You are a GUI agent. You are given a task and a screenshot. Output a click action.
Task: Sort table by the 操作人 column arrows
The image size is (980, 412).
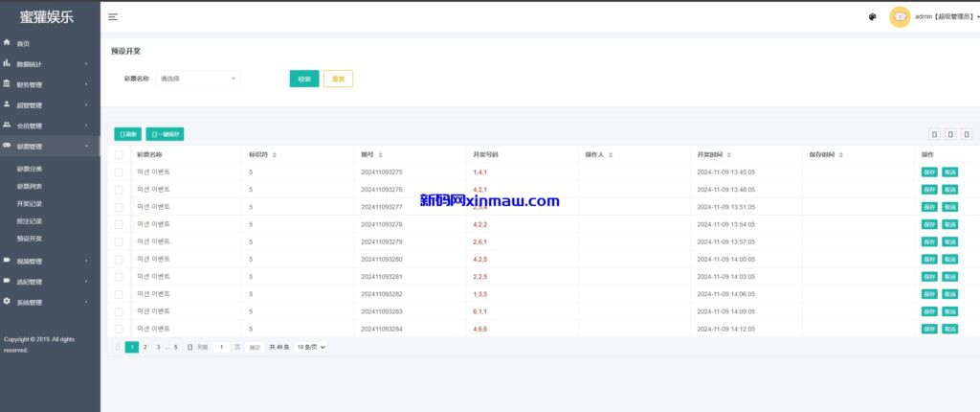click(611, 154)
